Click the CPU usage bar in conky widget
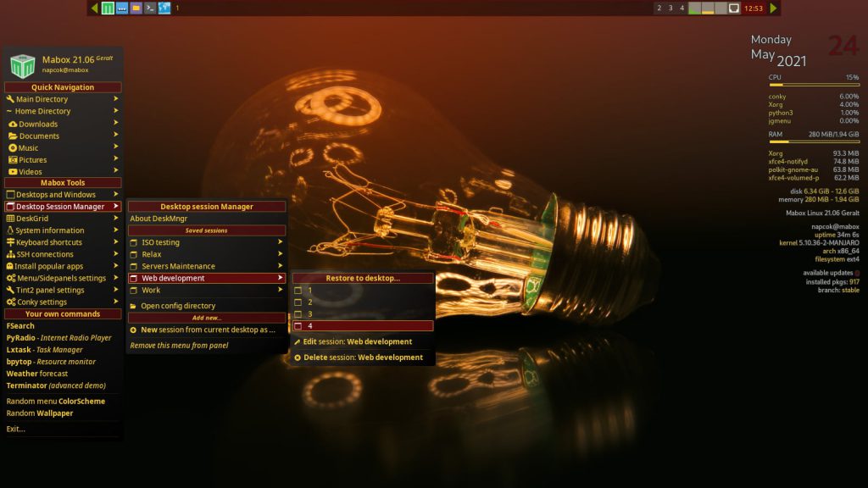Viewport: 868px width, 488px height. 814,83
